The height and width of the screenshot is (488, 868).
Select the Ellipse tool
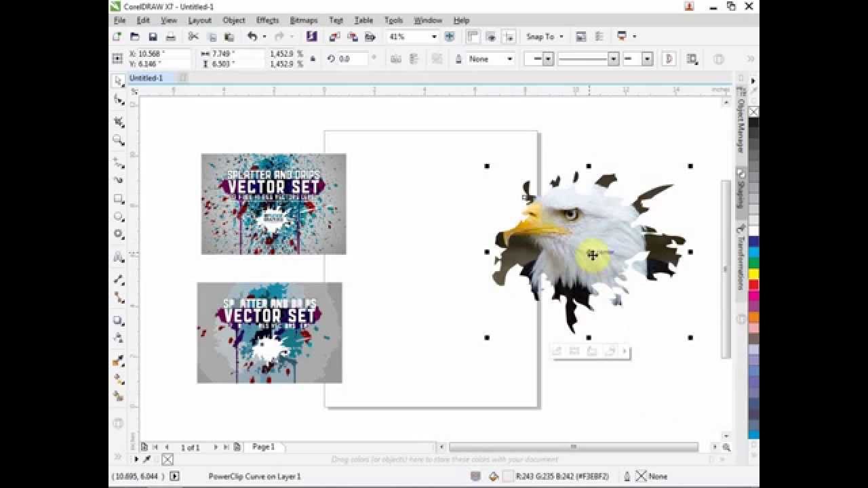(x=119, y=217)
